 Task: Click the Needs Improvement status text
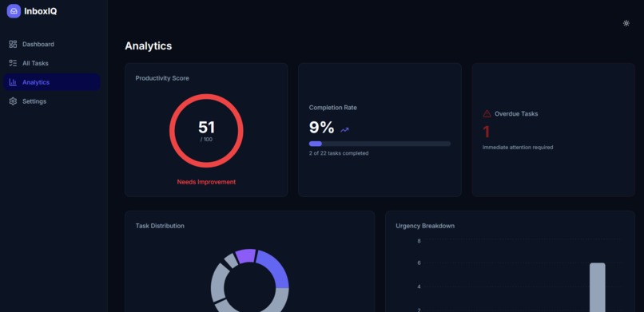(x=206, y=182)
